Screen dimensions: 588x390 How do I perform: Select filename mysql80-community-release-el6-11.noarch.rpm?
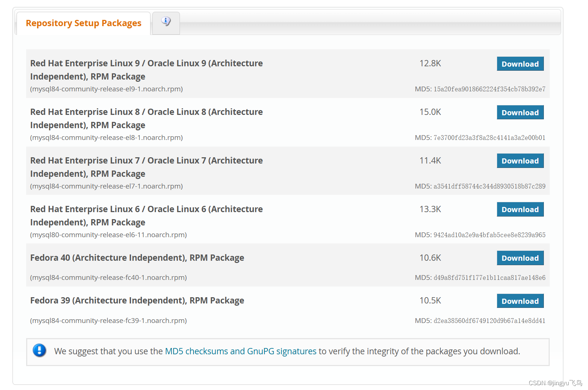109,235
